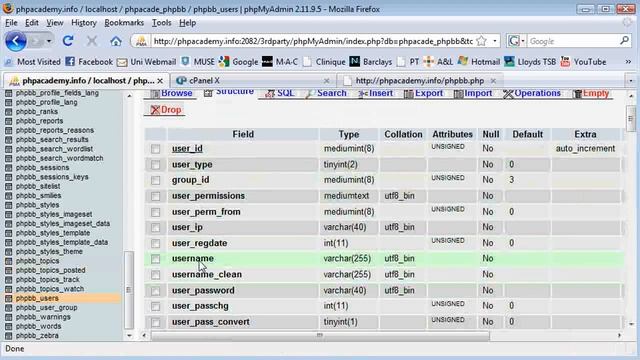Open Most Visited bookmarks folder
The width and height of the screenshot is (640, 360).
[32, 62]
